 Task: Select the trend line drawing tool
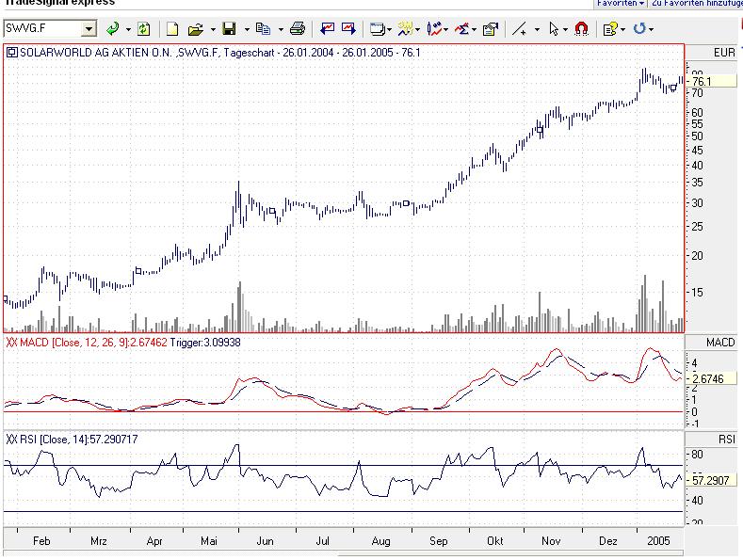point(519,29)
